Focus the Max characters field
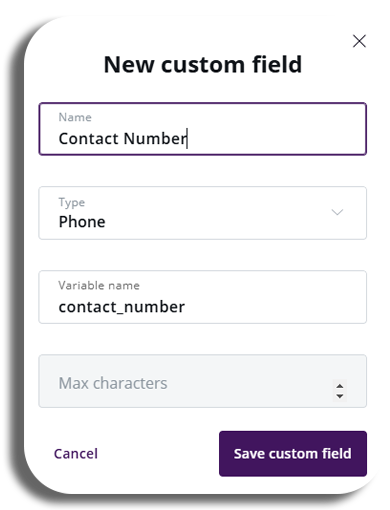The height and width of the screenshot is (510, 390). tap(203, 381)
